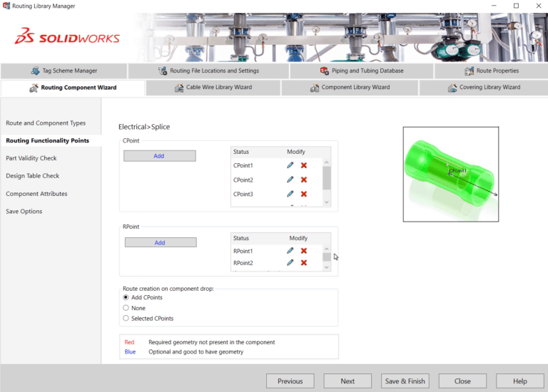Edit CPoint3 with its pencil icon
Screen dimensions: 548x392
[x=290, y=194]
